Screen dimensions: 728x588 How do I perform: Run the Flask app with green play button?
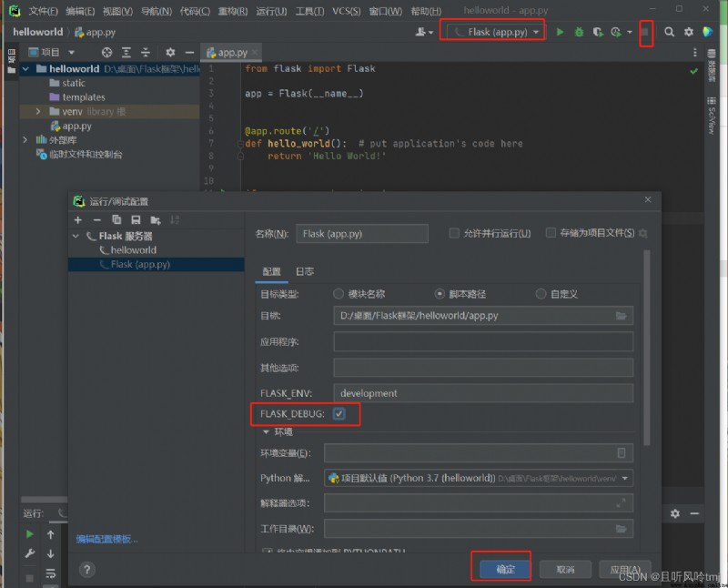click(x=560, y=32)
